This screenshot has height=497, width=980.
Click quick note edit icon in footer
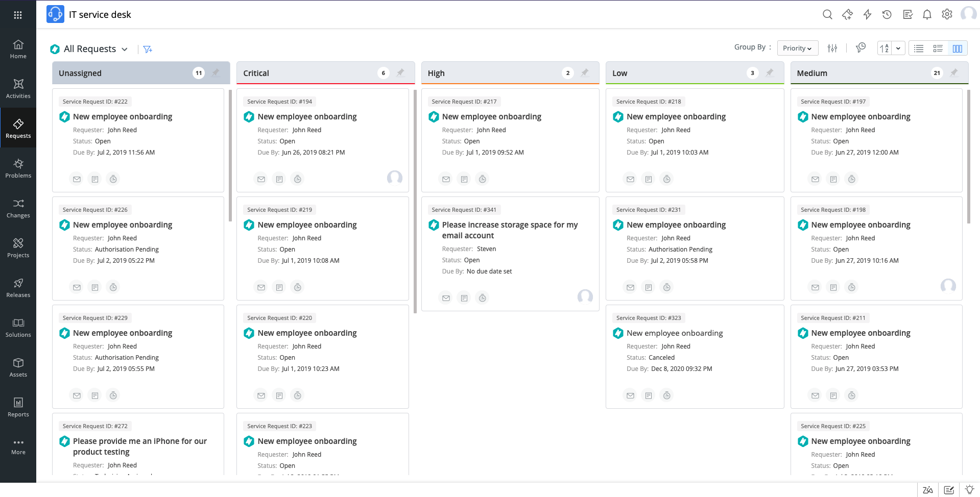(x=949, y=490)
